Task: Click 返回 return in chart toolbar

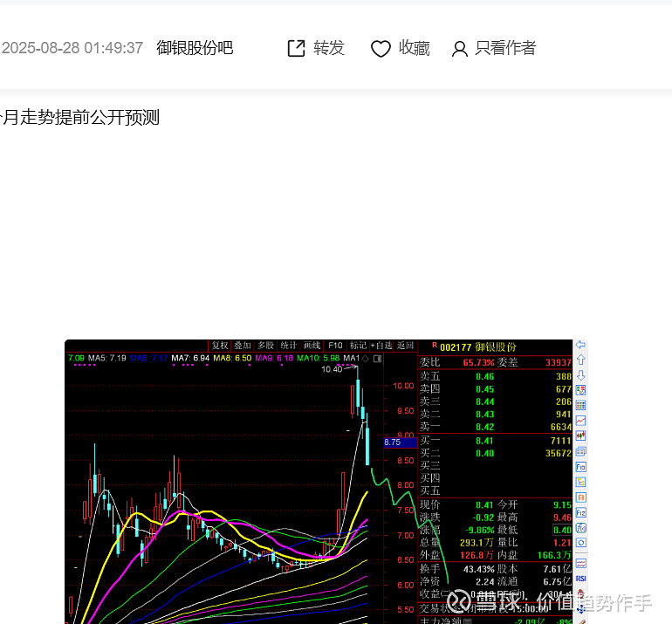Action: click(405, 346)
